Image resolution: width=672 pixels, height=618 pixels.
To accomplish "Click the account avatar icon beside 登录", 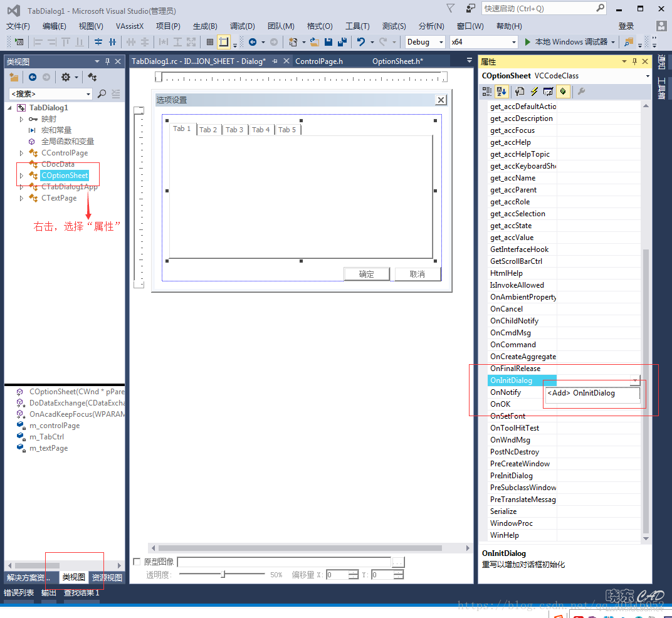I will [661, 26].
